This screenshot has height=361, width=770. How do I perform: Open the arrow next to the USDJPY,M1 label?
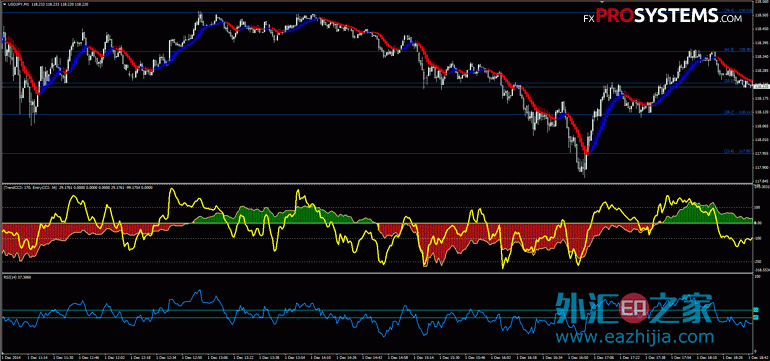pyautogui.click(x=3, y=3)
